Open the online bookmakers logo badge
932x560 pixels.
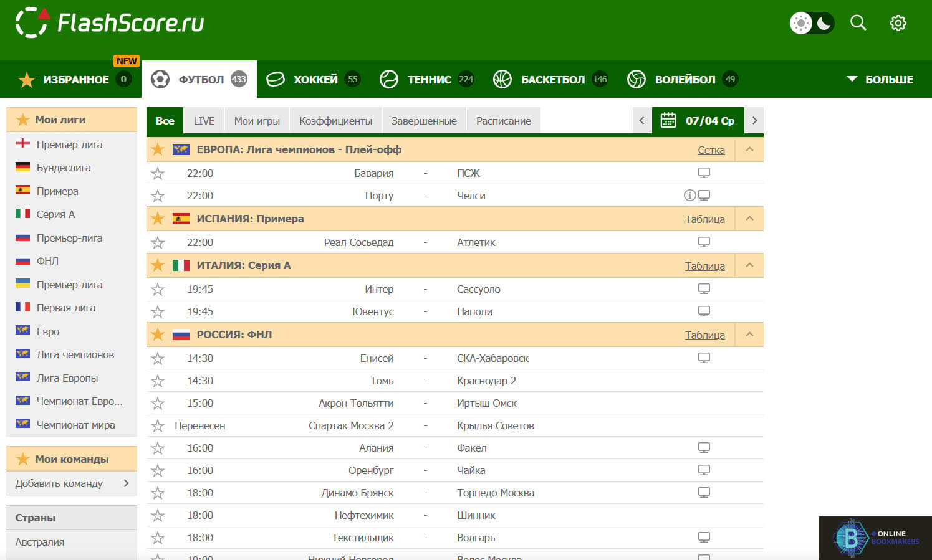coord(875,538)
